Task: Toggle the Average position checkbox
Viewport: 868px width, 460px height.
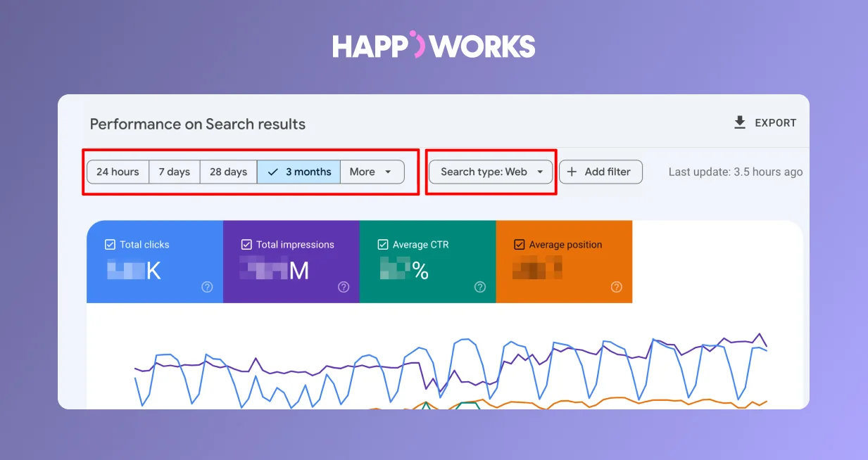Action: click(x=520, y=245)
